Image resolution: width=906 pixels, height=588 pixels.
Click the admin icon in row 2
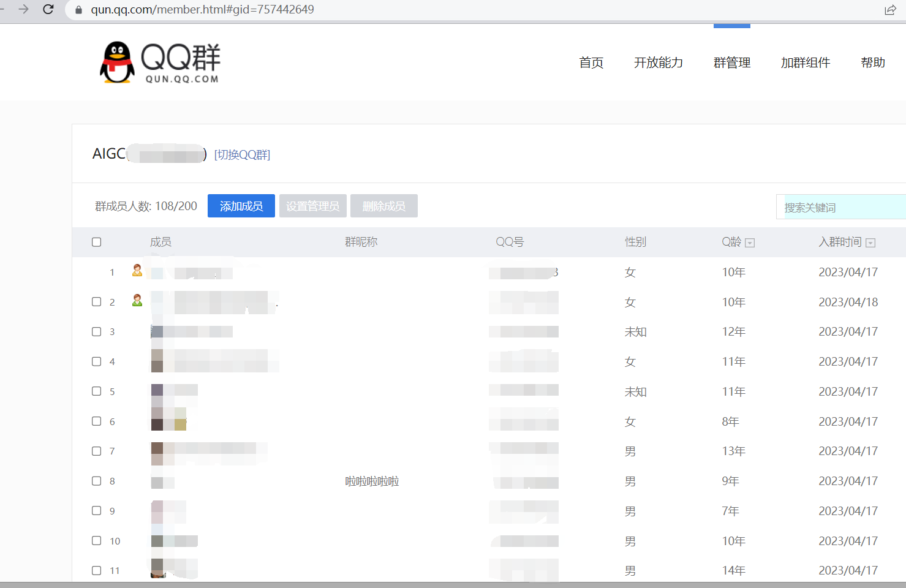[x=137, y=300]
